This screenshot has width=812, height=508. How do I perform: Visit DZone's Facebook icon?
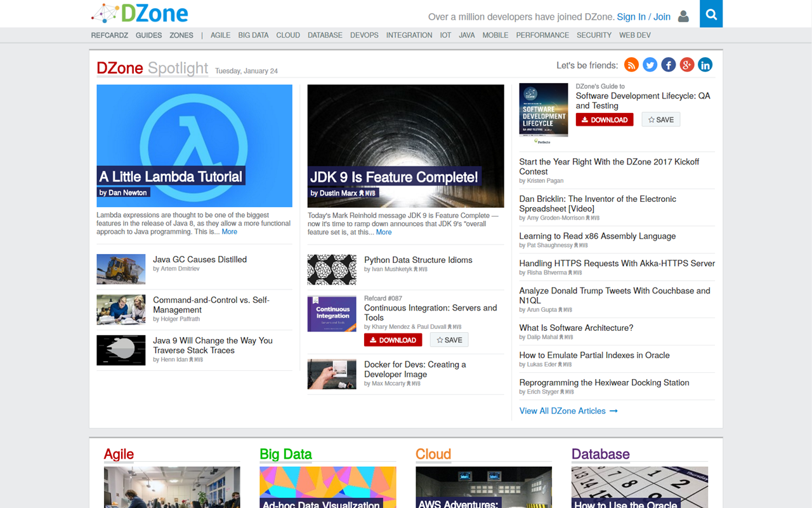coord(668,65)
